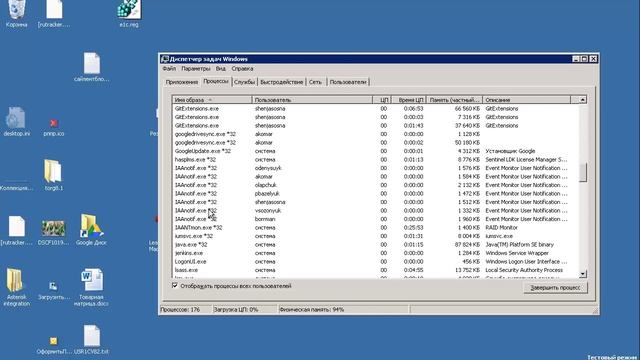Select the hasplms.exe *32 process row
This screenshot has width=640, height=360.
click(376, 160)
